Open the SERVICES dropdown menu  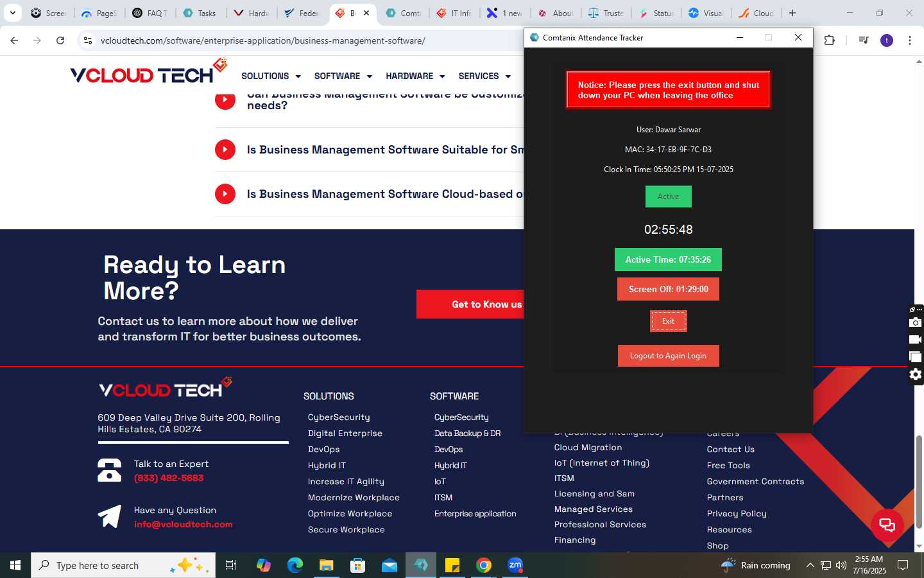coord(484,76)
